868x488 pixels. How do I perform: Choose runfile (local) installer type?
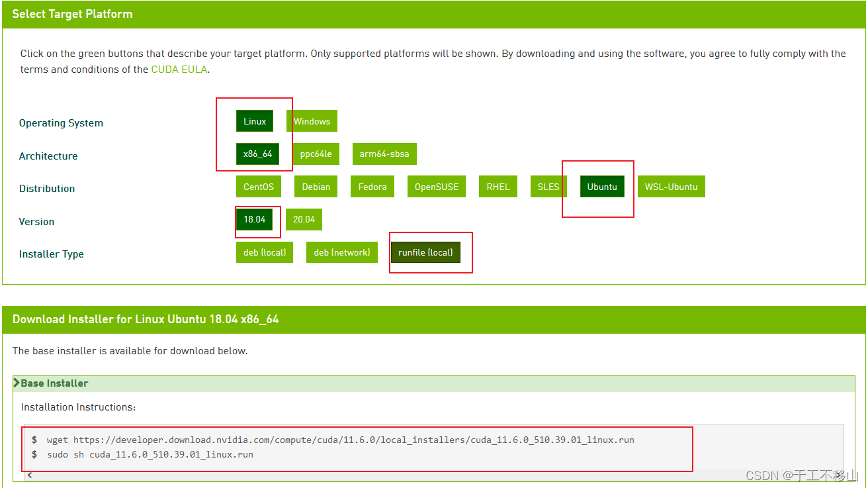pyautogui.click(x=425, y=252)
